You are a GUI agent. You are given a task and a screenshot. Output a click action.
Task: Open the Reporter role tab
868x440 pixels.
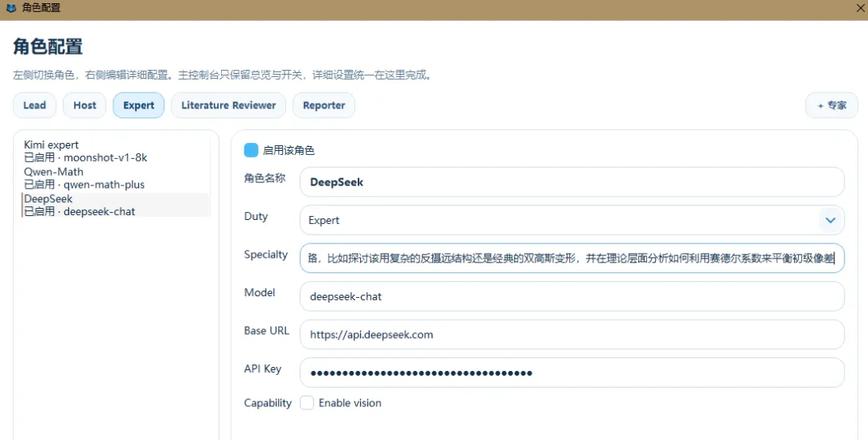pyautogui.click(x=324, y=105)
